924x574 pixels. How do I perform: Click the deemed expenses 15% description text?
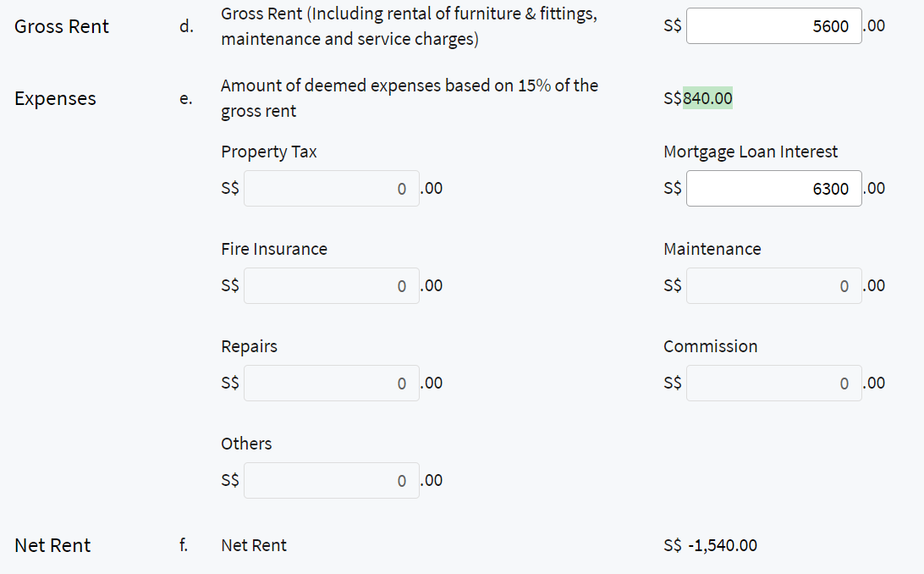pyautogui.click(x=410, y=98)
